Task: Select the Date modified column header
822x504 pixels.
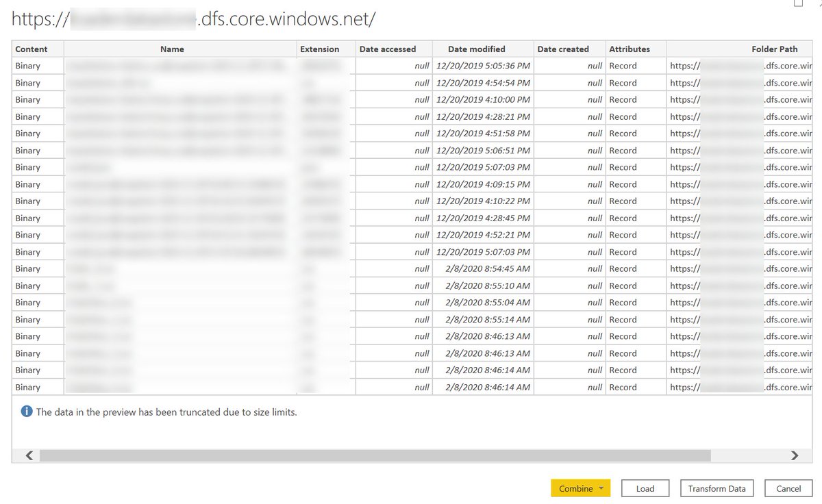Action: (x=476, y=49)
